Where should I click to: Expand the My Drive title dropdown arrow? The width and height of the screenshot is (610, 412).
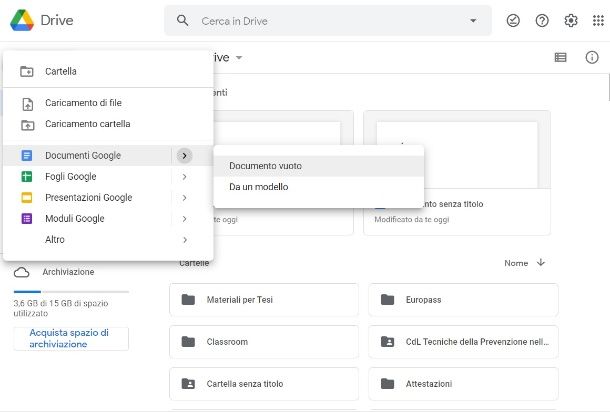coord(239,58)
